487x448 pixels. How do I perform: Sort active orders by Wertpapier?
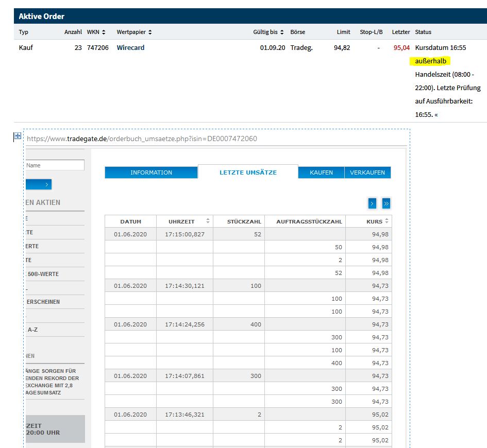coord(150,32)
